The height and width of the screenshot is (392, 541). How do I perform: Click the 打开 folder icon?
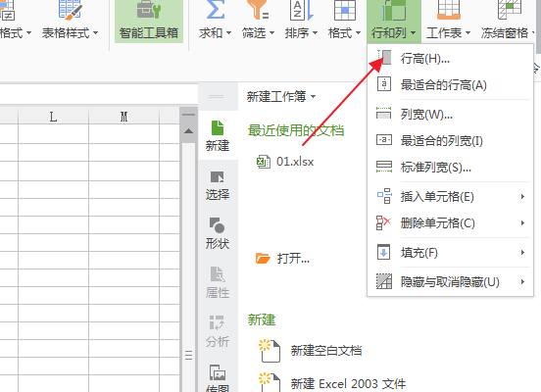tap(263, 258)
